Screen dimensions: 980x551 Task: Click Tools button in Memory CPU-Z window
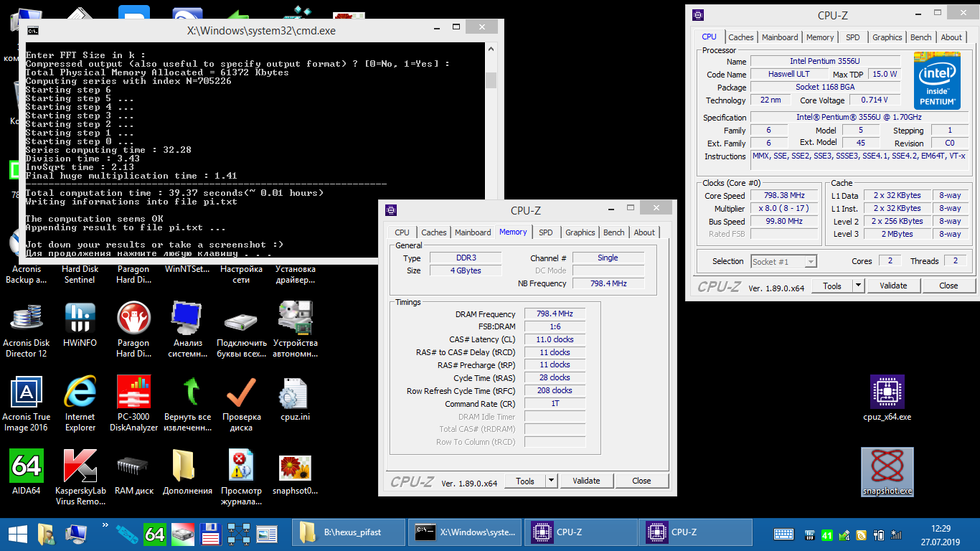tap(525, 481)
